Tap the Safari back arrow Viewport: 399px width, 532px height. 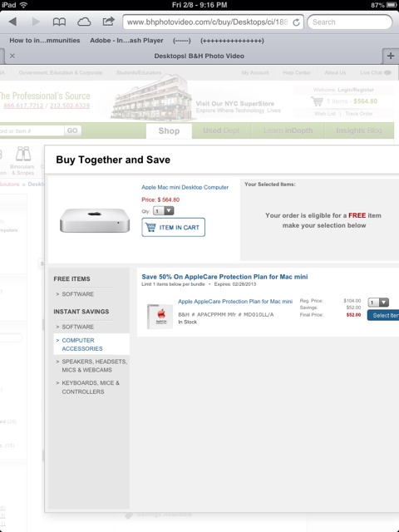click(x=13, y=22)
